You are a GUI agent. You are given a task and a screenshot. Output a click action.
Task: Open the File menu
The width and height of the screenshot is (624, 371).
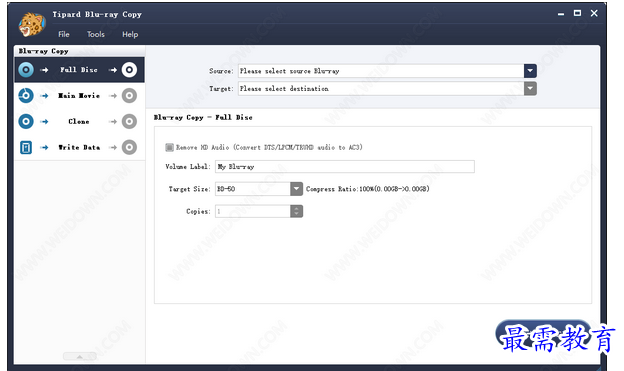[64, 34]
